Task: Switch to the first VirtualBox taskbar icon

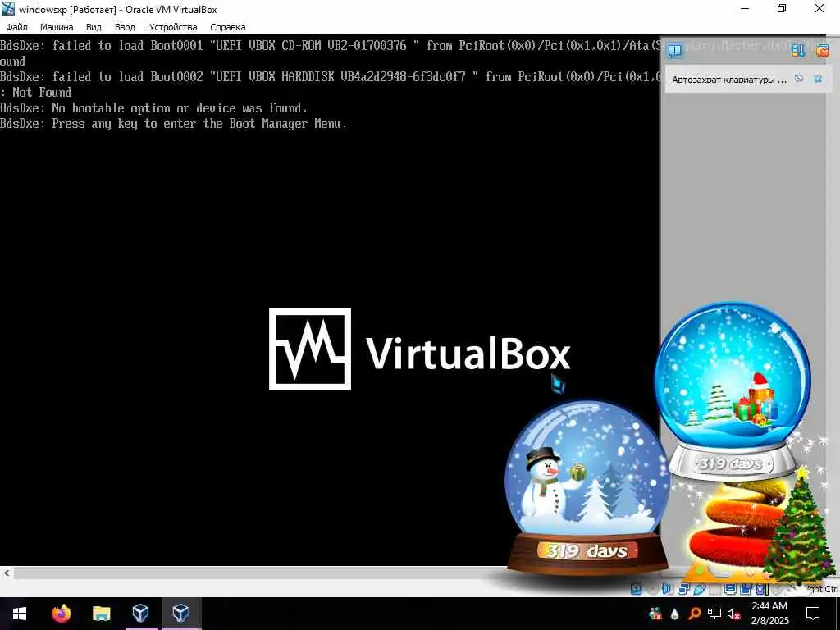Action: 140,614
